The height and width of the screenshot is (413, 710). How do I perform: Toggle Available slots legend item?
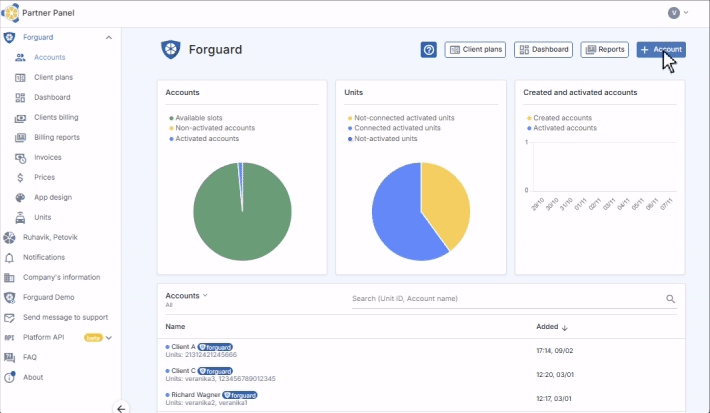tap(196, 118)
